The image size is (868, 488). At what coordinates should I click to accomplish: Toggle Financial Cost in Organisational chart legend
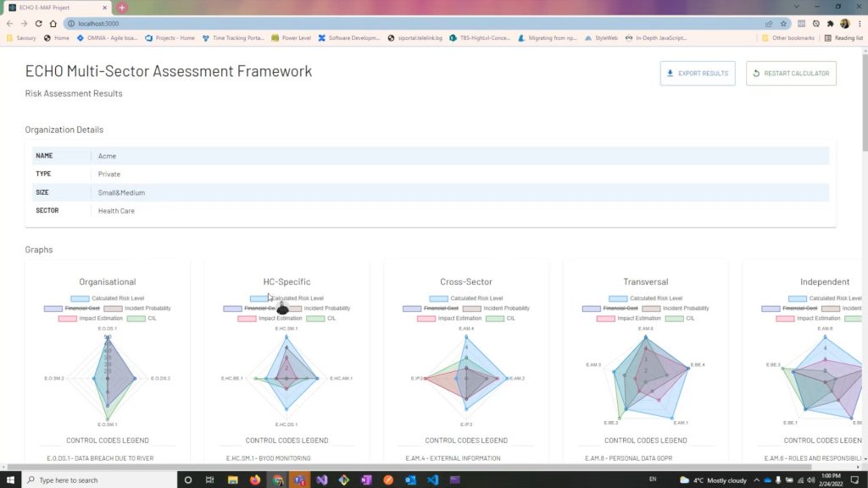click(72, 308)
